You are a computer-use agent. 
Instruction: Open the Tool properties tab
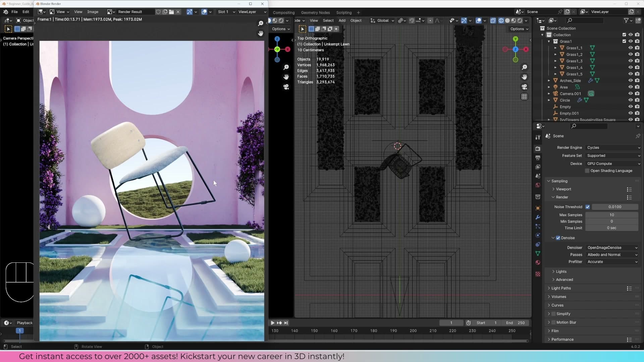pos(538,137)
